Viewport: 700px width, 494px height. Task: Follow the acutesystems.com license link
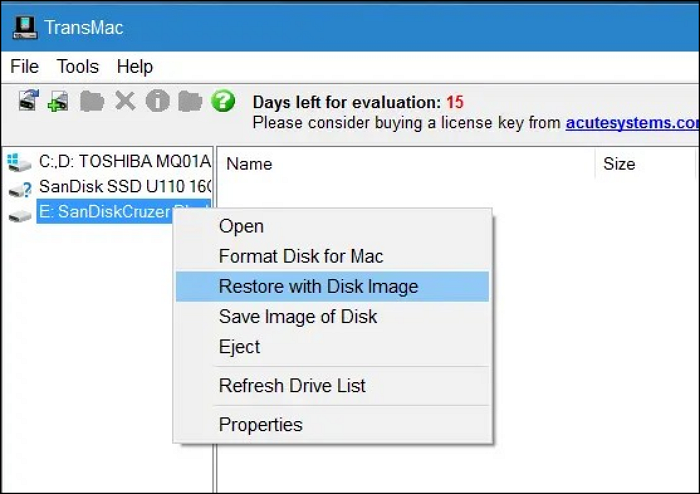(x=631, y=122)
